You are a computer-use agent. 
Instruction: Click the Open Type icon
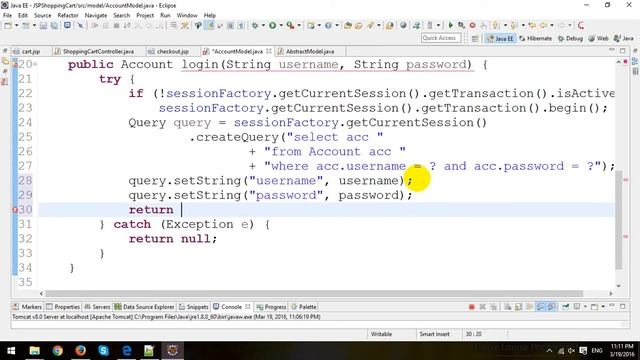point(347,26)
